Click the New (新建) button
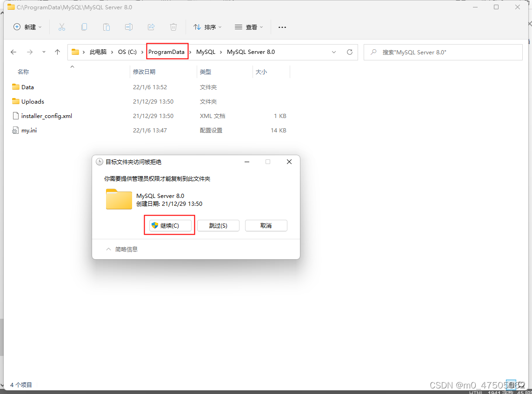The width and height of the screenshot is (532, 394). click(x=27, y=27)
